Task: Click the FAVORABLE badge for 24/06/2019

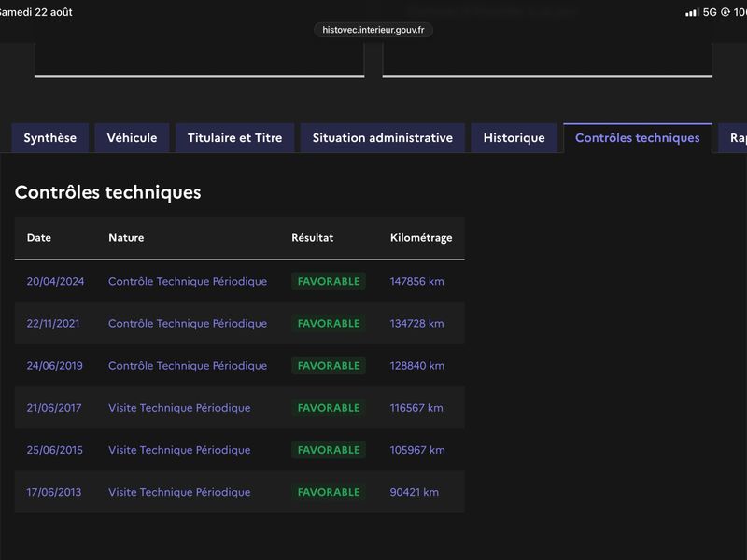Action: click(x=329, y=366)
